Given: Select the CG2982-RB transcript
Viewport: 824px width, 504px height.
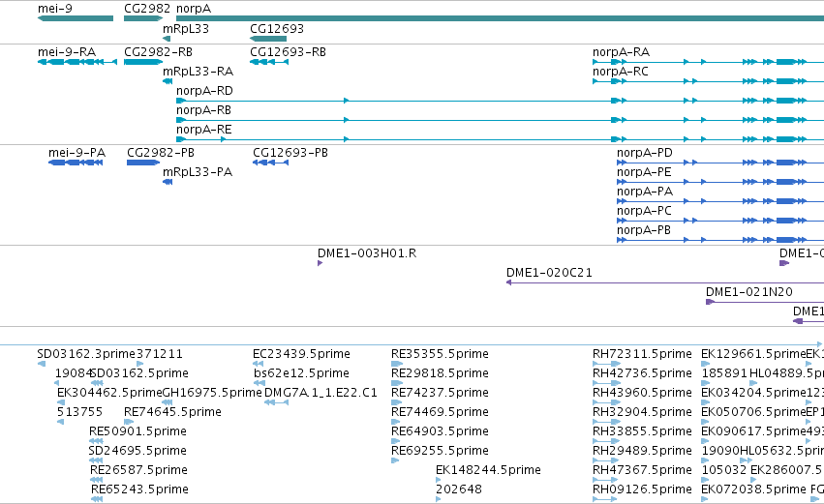Looking at the screenshot, I should (x=158, y=52).
